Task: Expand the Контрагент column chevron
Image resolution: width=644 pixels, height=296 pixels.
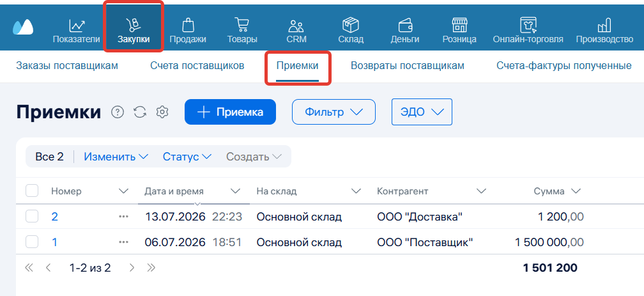Action: 481,191
